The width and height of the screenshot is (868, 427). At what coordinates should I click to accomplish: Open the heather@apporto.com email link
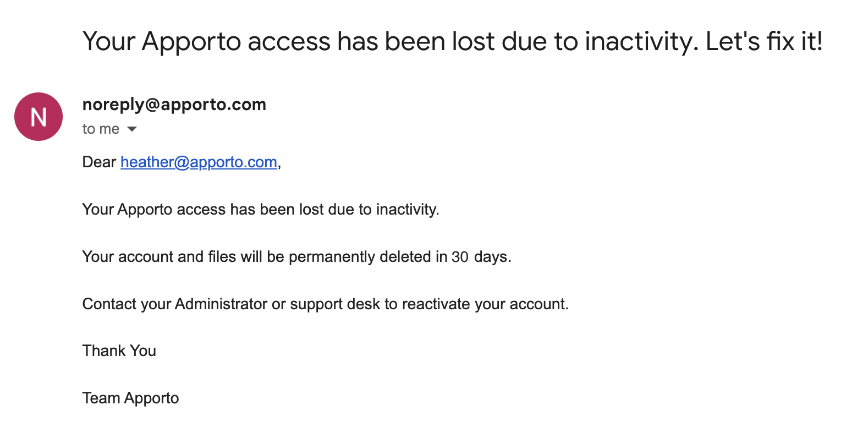pyautogui.click(x=199, y=162)
